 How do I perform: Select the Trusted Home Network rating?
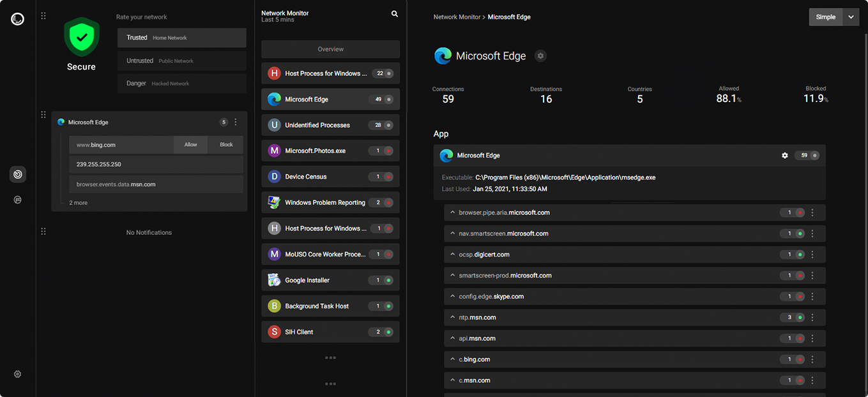click(x=181, y=38)
